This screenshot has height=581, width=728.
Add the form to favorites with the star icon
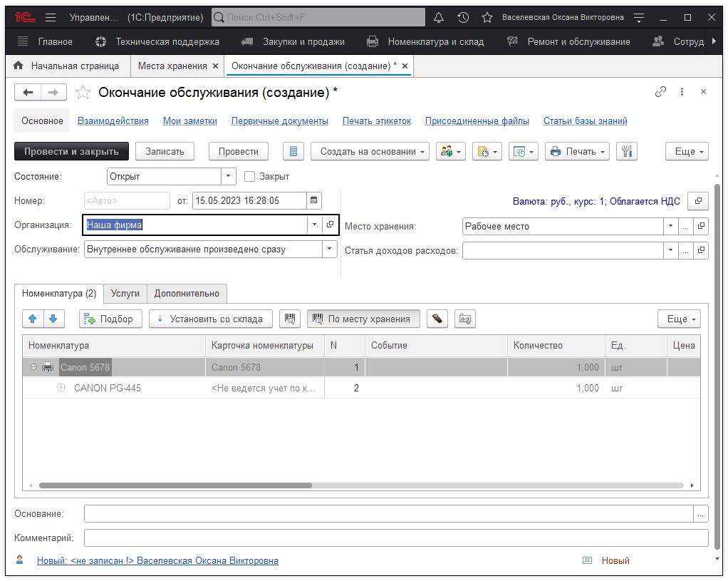[83, 93]
